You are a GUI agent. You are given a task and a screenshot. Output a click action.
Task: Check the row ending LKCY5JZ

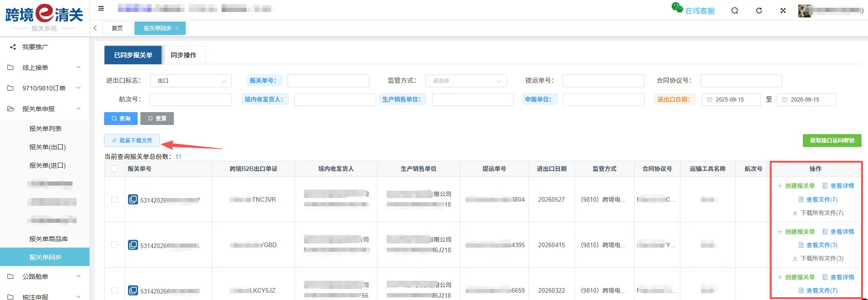(115, 290)
